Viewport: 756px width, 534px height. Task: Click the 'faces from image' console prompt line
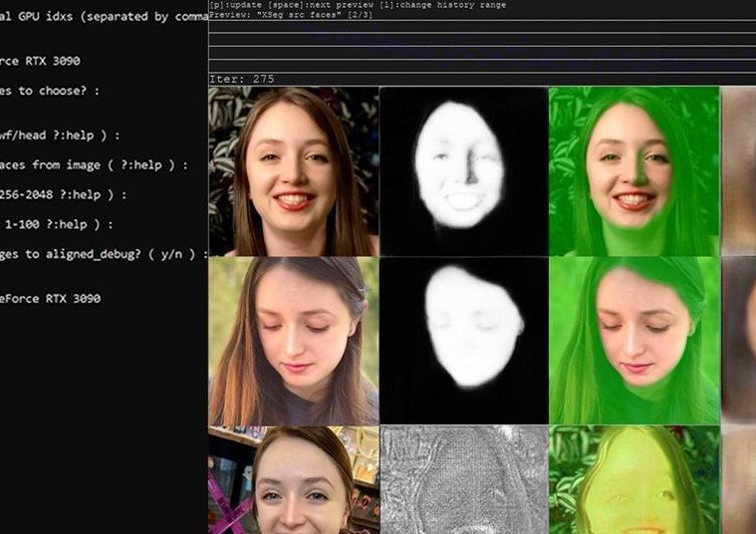[94, 165]
